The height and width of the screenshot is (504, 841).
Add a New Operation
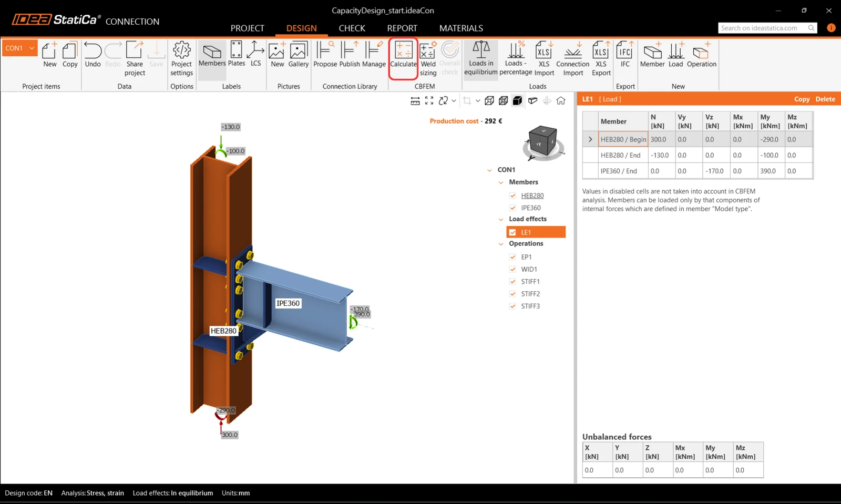(702, 54)
